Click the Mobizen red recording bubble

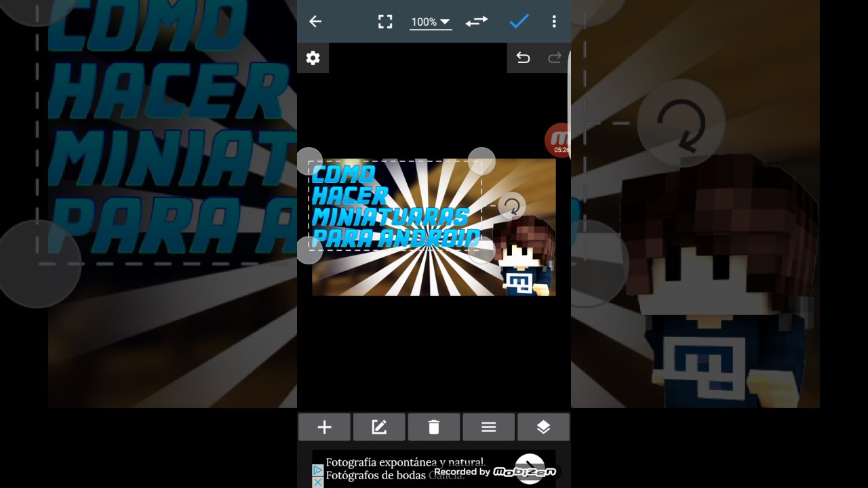point(558,140)
